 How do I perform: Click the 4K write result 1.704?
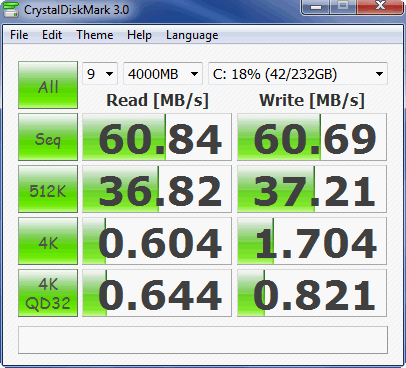pyautogui.click(x=312, y=241)
